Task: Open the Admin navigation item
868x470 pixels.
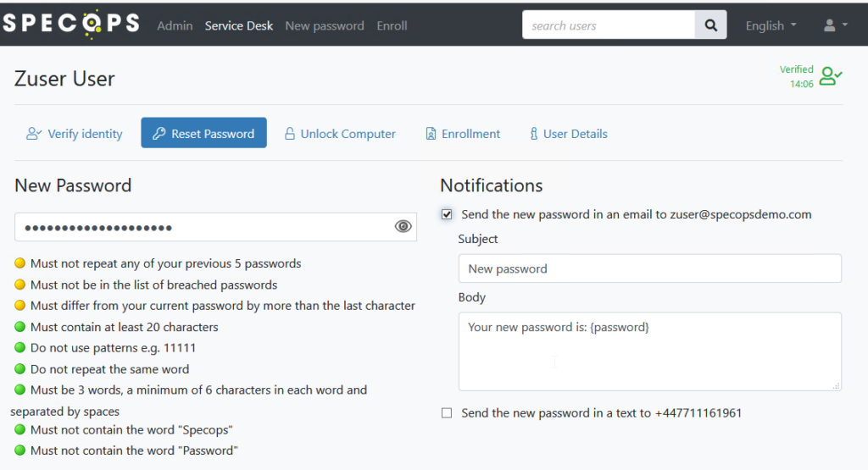Action: (175, 25)
